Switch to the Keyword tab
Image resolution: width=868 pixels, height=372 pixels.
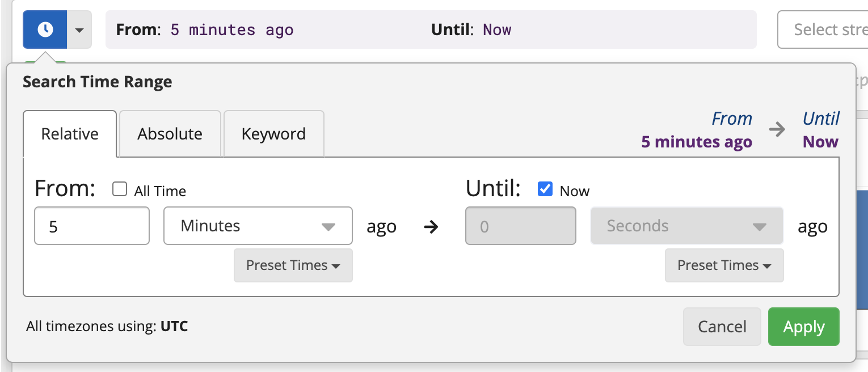coord(273,134)
